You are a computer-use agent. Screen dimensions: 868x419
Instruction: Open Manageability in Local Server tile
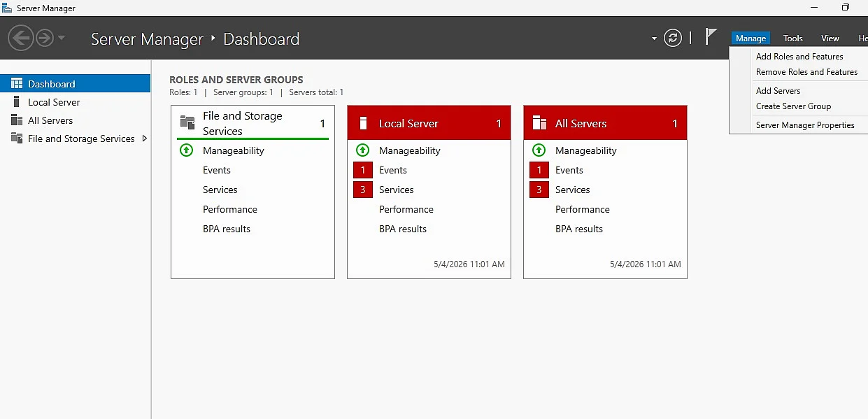point(410,150)
